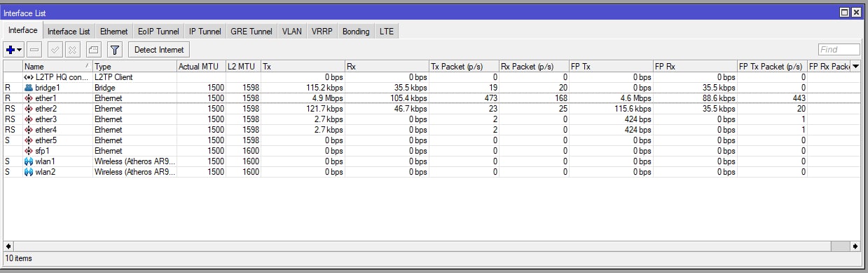Click the horizontal scrollbar right arrow
Viewport: 868px width, 273px height.
pos(855,246)
